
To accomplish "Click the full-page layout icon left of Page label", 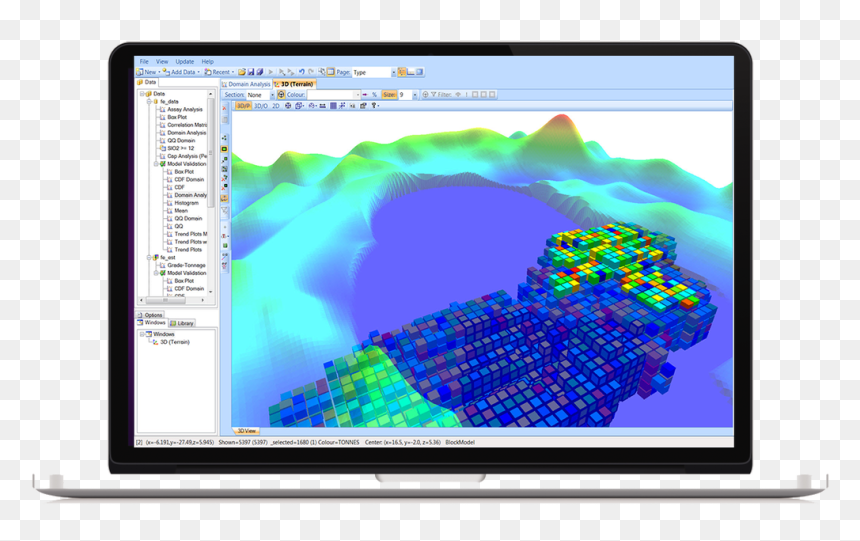I will coord(331,72).
